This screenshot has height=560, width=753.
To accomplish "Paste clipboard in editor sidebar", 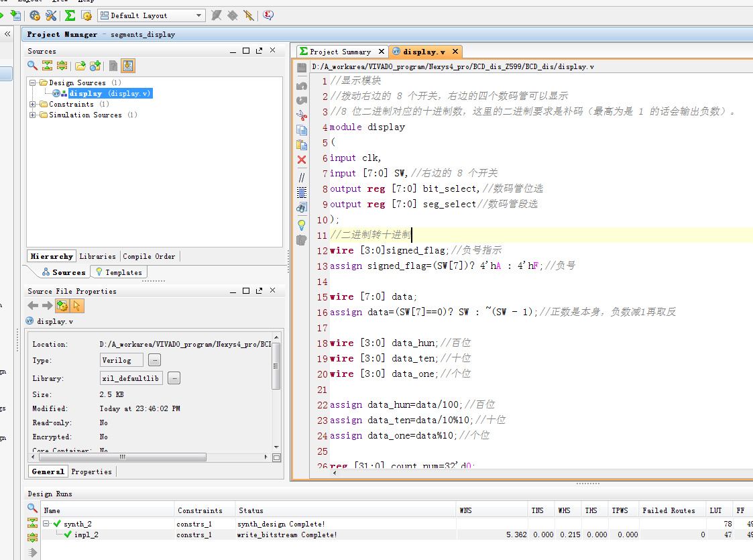I will [x=302, y=145].
